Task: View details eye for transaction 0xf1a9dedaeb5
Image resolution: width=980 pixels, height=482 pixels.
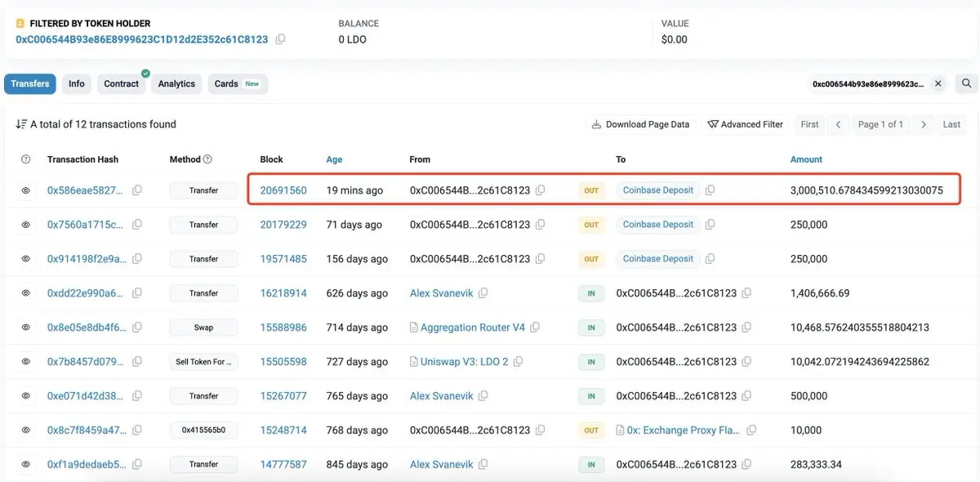Action: click(25, 464)
